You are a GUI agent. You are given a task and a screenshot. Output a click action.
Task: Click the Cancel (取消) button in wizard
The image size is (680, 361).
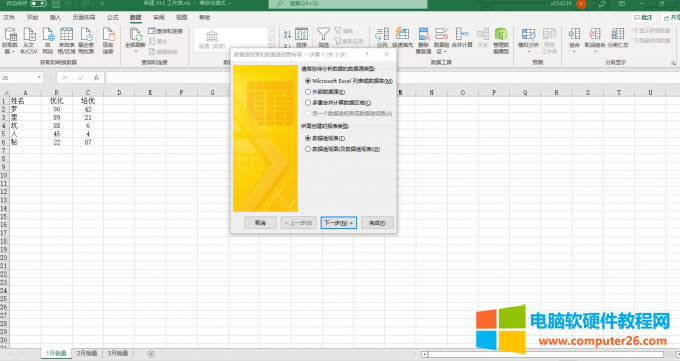pos(260,223)
